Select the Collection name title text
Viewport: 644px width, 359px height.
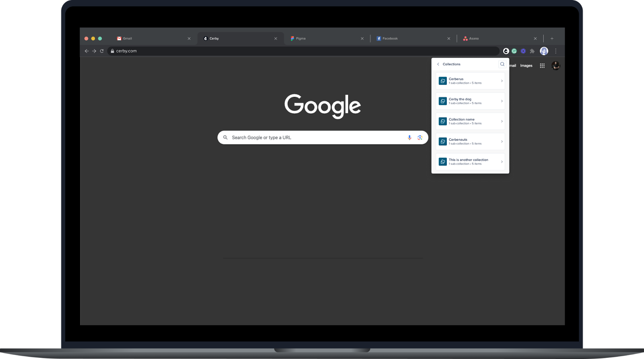click(x=462, y=120)
